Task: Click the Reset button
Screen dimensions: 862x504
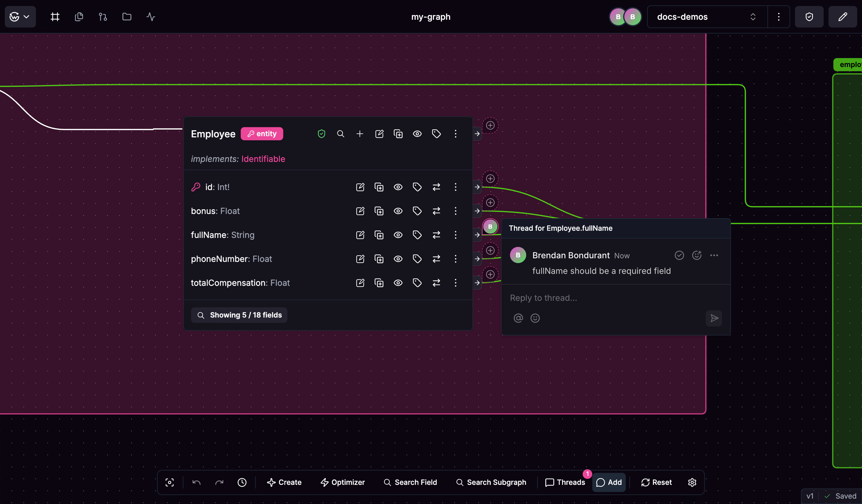Action: click(x=656, y=482)
